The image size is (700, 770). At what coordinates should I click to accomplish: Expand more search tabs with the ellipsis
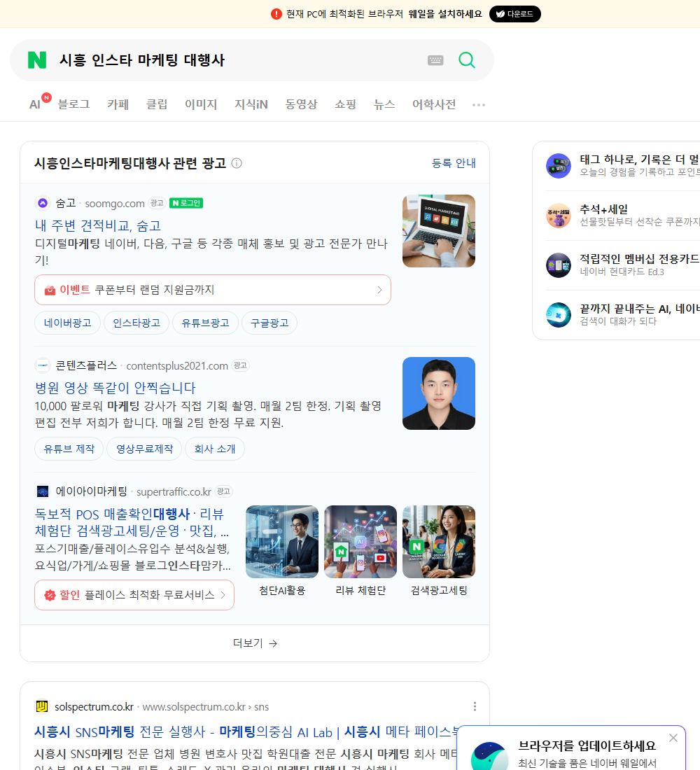tap(479, 104)
